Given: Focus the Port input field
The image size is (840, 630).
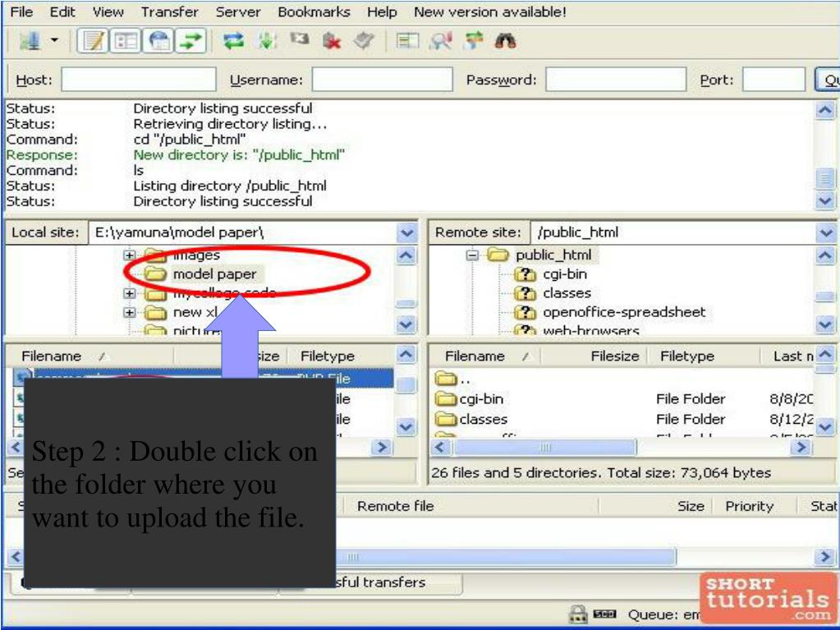Looking at the screenshot, I should [x=774, y=80].
